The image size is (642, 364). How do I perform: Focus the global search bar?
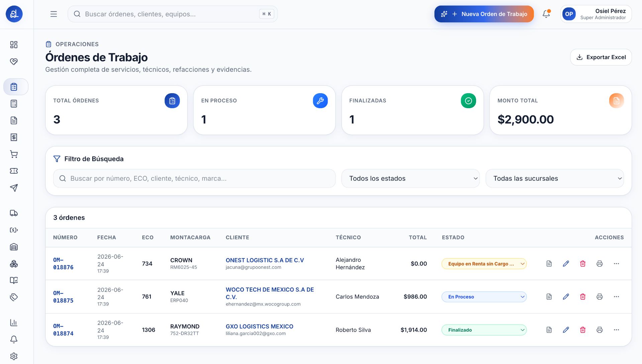173,14
